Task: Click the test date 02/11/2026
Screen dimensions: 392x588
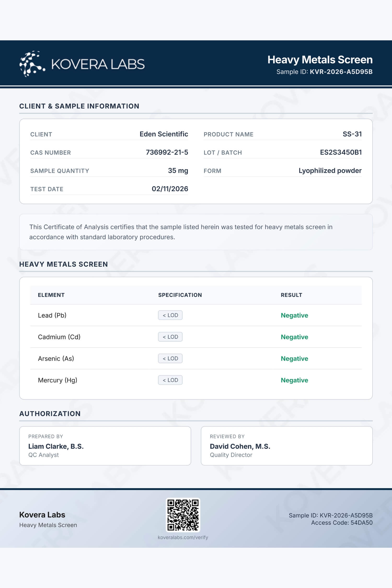Action: (x=170, y=189)
